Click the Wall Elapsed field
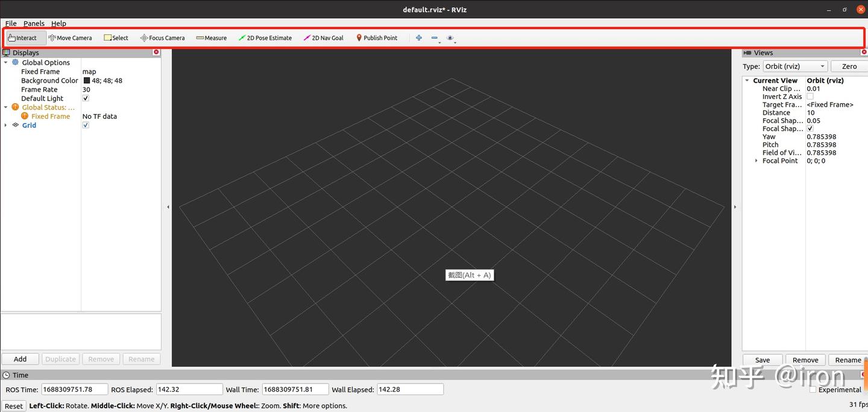This screenshot has width=868, height=412. click(410, 390)
